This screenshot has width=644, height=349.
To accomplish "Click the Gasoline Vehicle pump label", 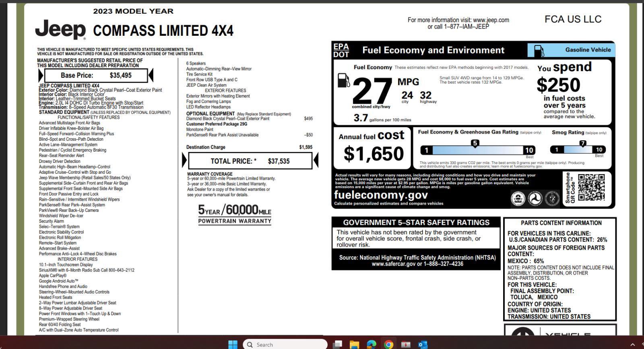I will pos(572,50).
